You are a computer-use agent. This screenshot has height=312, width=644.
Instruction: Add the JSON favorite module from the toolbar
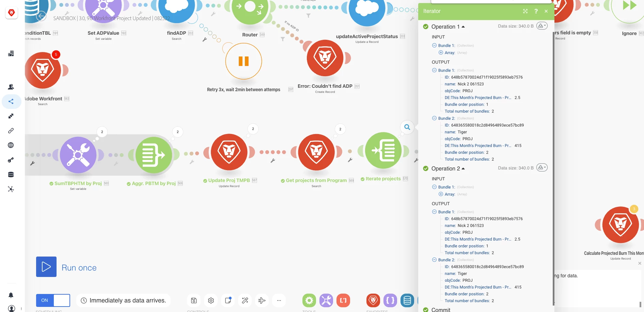coord(390,300)
